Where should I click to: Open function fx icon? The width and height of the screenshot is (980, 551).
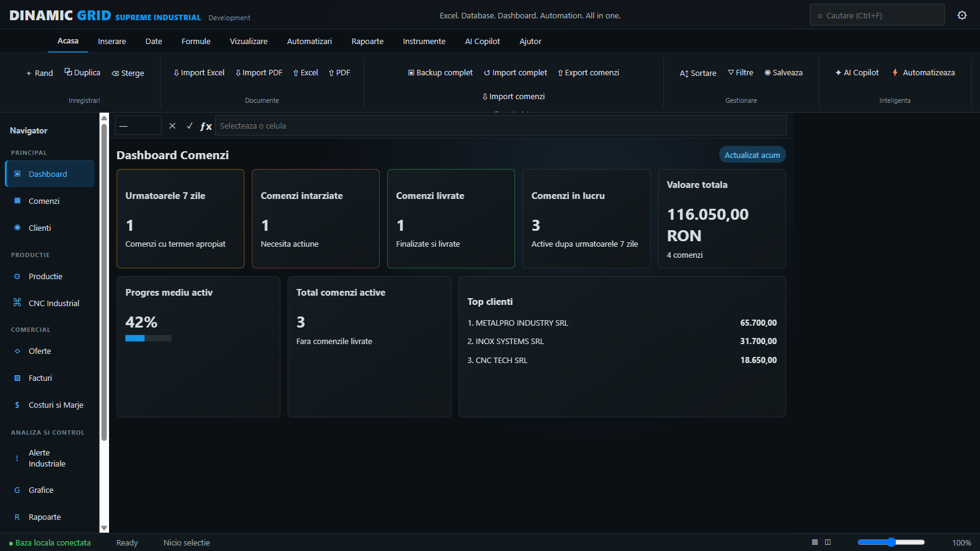pos(206,126)
